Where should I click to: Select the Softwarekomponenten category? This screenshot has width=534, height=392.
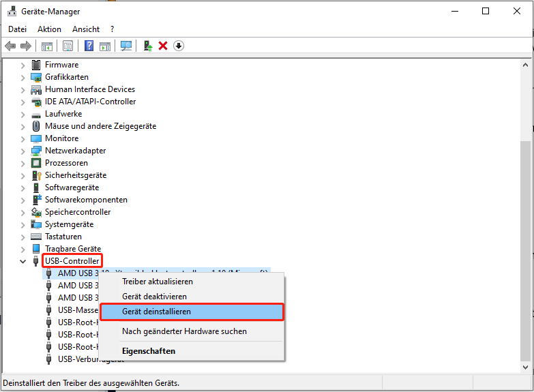(86, 200)
